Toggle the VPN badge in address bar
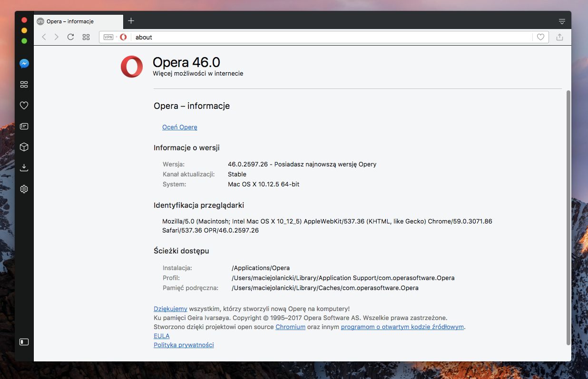The height and width of the screenshot is (379, 588). [x=108, y=37]
